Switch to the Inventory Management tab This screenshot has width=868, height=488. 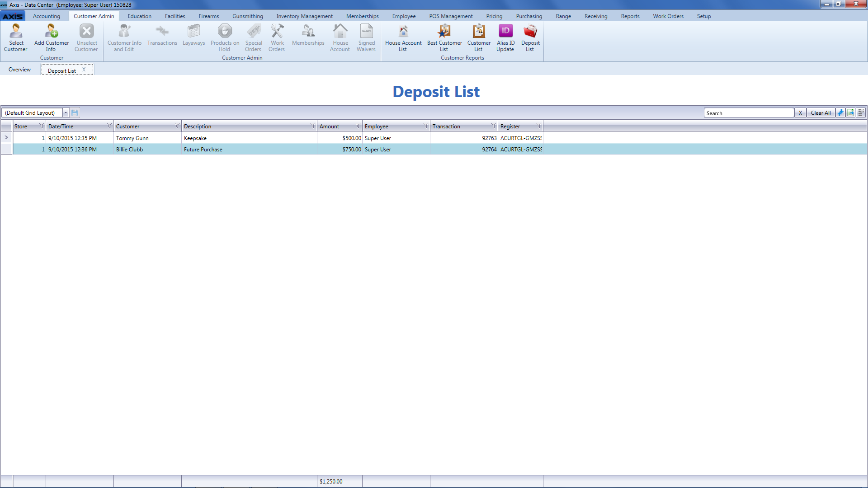[x=305, y=16]
